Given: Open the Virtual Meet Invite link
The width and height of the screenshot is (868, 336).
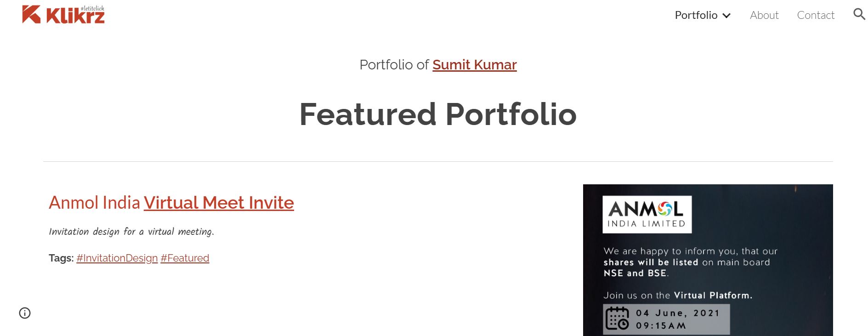Looking at the screenshot, I should (x=219, y=203).
